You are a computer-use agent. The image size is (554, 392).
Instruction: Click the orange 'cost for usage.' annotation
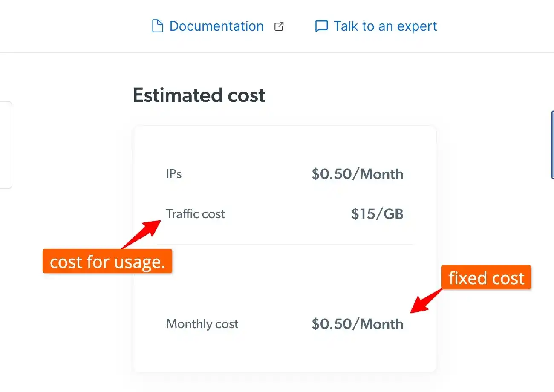coord(107,261)
